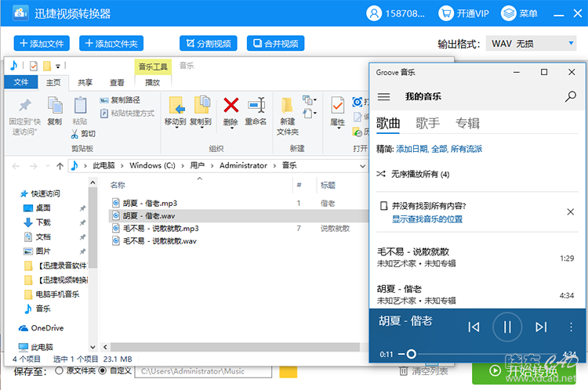This screenshot has height=390, width=588.
Task: Expand the address bar history dropdown
Action: click(362, 165)
